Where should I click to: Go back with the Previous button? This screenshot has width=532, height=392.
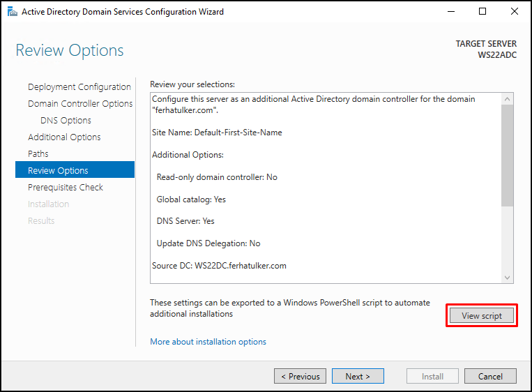300,376
